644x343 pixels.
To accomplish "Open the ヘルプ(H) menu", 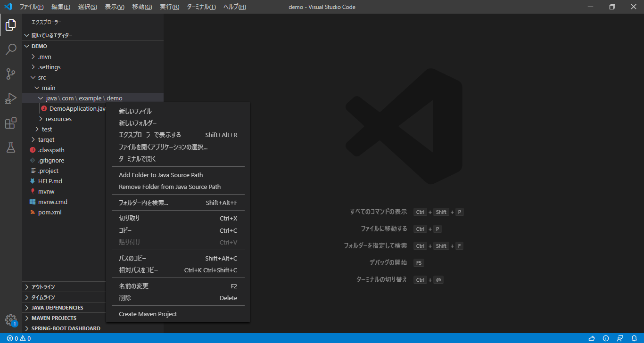I will click(x=235, y=7).
